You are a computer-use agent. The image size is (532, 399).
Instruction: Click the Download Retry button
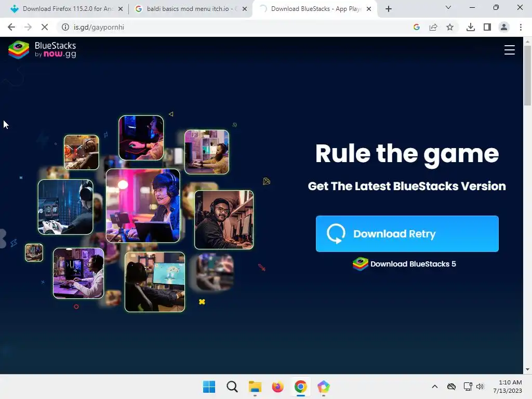pos(407,234)
